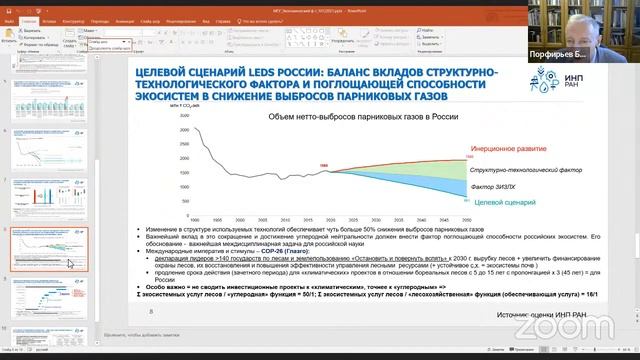Click Format Painter (Формат по образцу)
Image resolution: width=640 pixels, height=360 pixels.
click(x=38, y=44)
